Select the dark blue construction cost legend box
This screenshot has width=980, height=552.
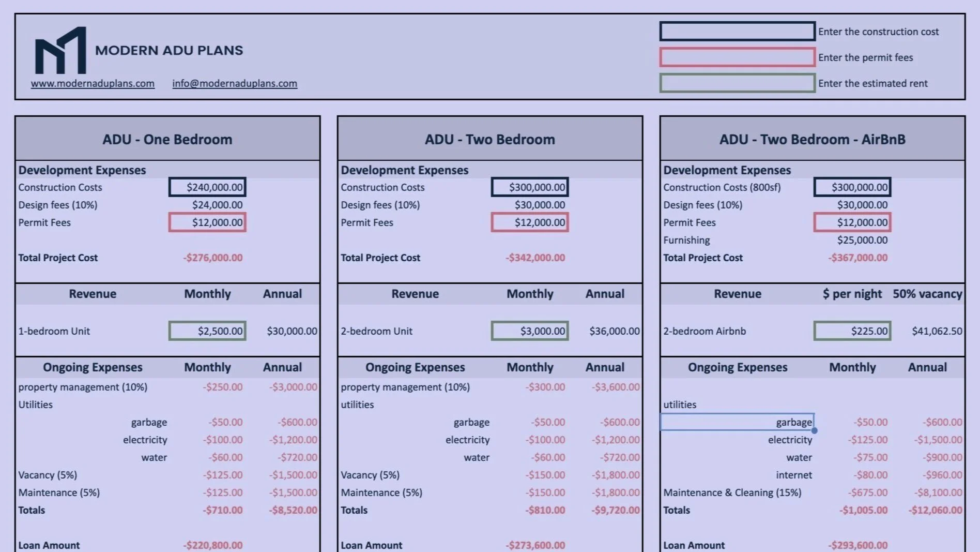[737, 32]
